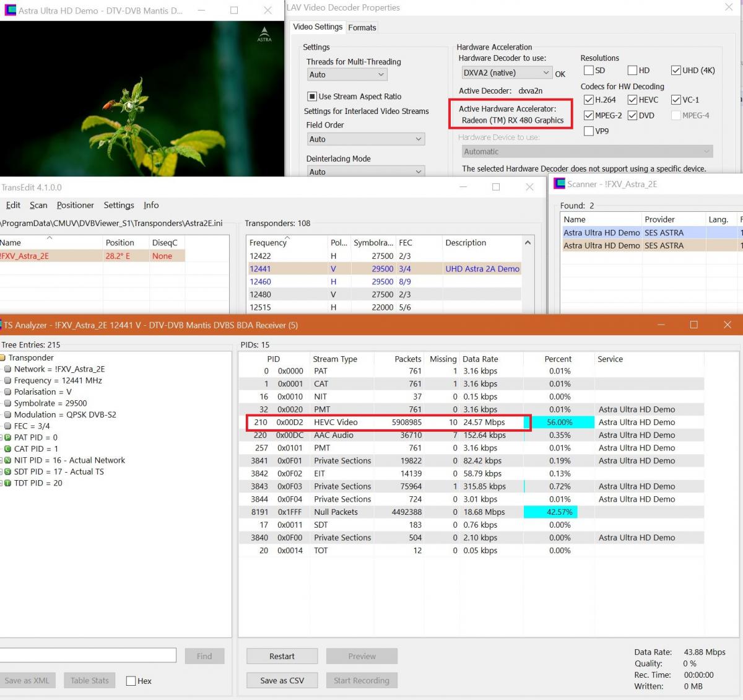Switch to Formats tab
The height and width of the screenshot is (700, 743).
(362, 28)
